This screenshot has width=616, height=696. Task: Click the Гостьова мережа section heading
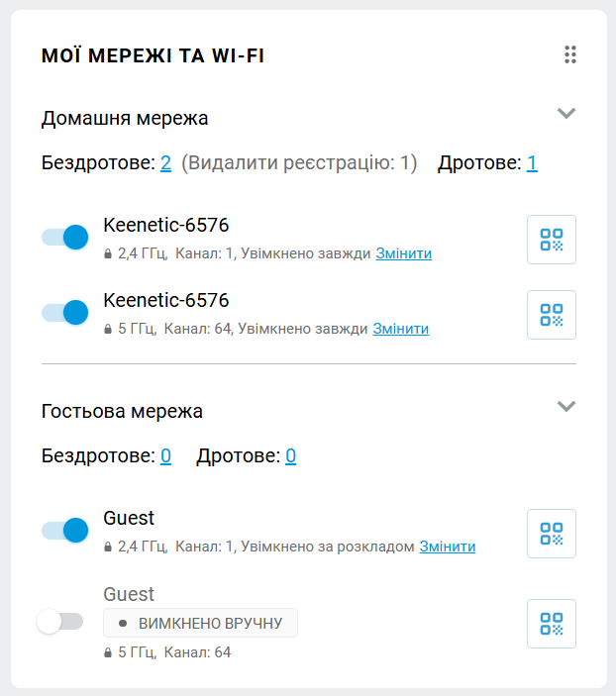point(122,411)
